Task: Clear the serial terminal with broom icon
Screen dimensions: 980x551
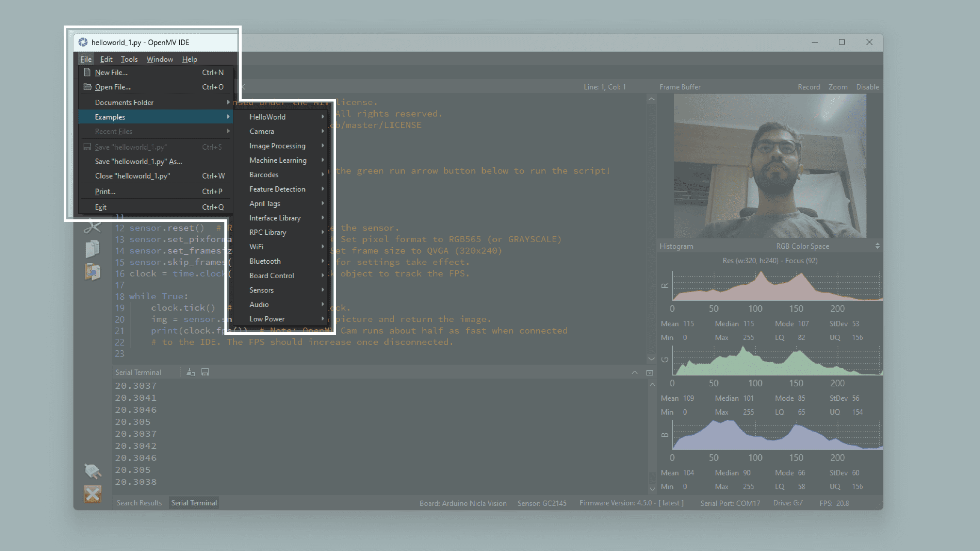Action: [x=191, y=372]
